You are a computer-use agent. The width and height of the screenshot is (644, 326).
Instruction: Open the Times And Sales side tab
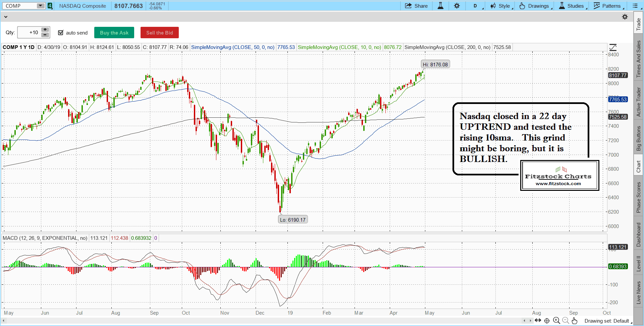click(x=638, y=59)
